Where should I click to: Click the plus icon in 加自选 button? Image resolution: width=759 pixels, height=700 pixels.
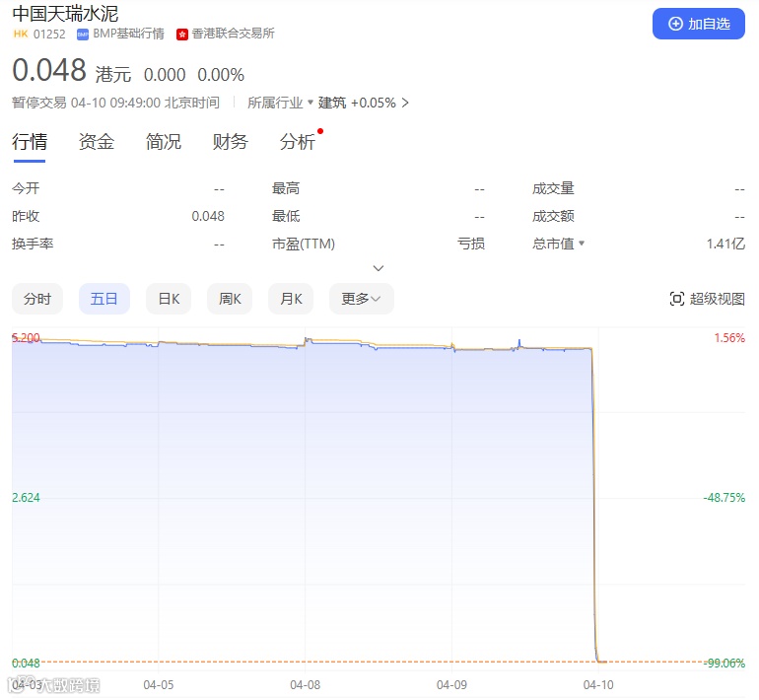[x=675, y=24]
